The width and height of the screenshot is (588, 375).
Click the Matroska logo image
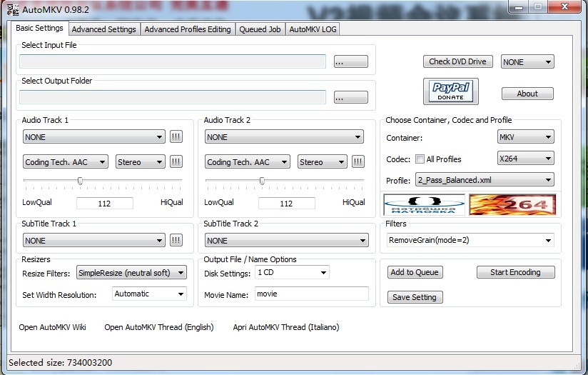425,205
